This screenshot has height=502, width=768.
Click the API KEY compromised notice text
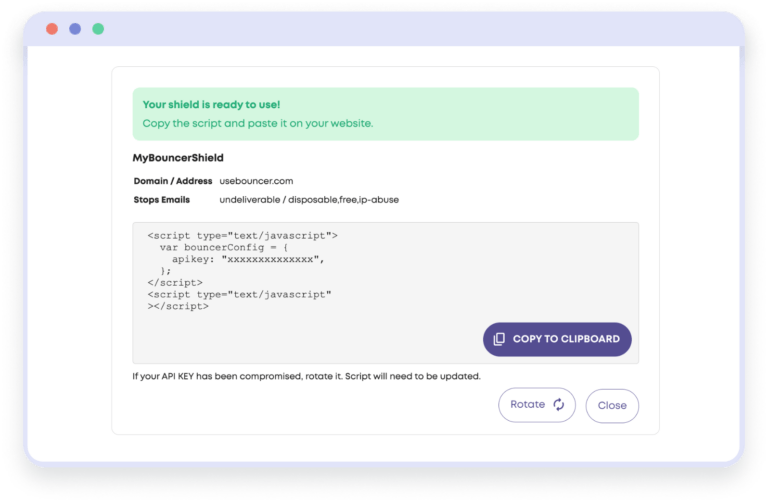pos(306,377)
